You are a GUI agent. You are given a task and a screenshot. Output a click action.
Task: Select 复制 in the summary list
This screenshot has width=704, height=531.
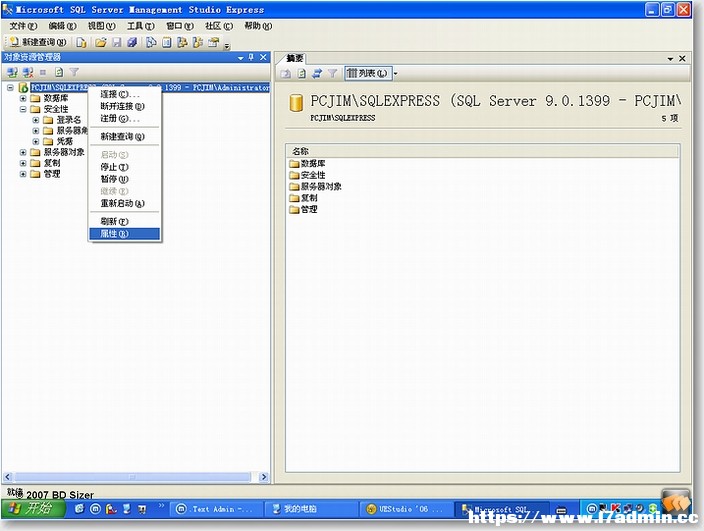pyautogui.click(x=304, y=198)
